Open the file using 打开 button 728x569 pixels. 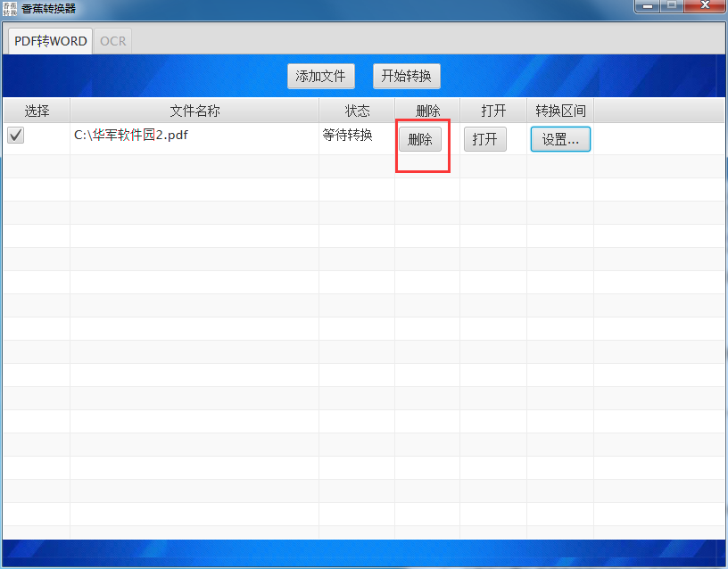484,139
